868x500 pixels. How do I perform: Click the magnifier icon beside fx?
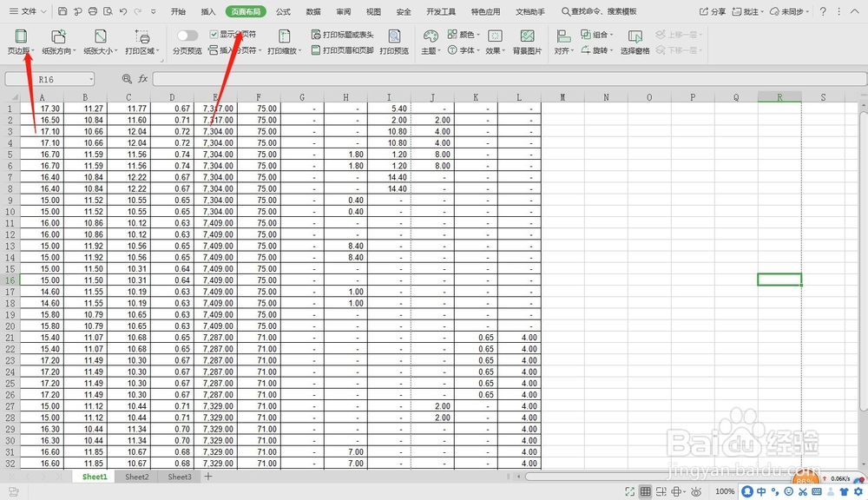[x=127, y=79]
